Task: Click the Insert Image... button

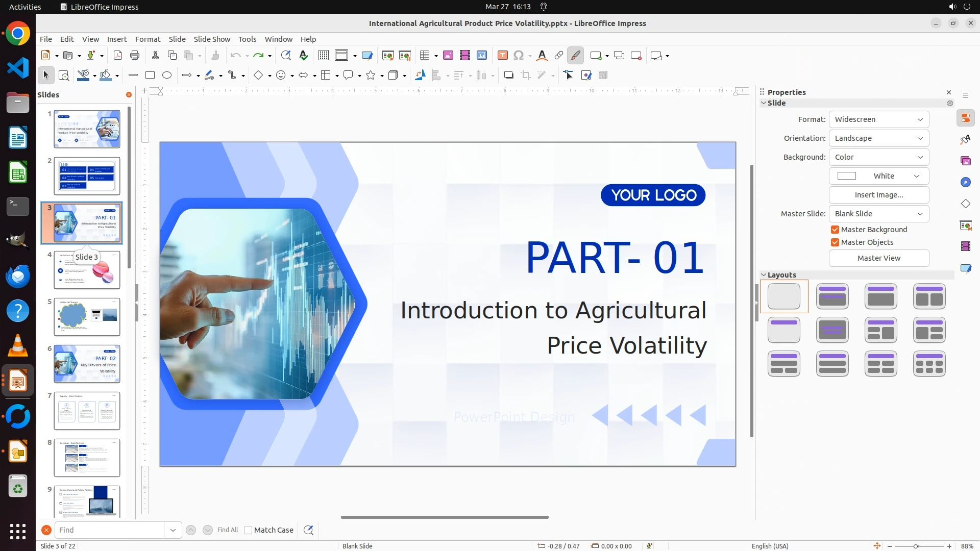Action: [x=879, y=195]
